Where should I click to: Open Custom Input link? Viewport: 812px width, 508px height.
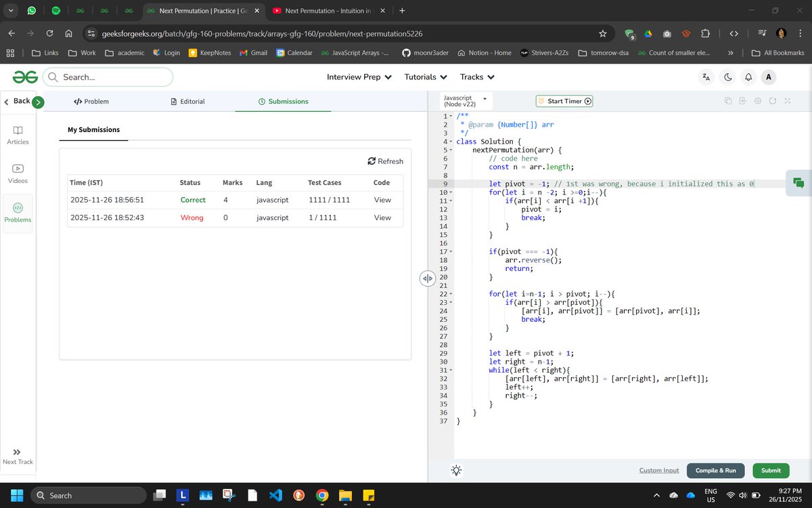pyautogui.click(x=659, y=470)
